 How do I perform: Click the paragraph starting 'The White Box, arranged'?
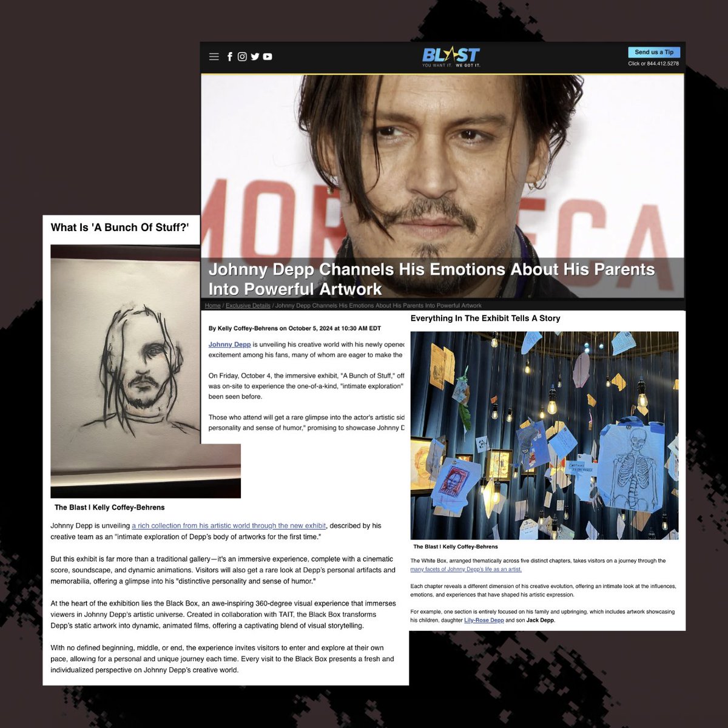(x=538, y=565)
